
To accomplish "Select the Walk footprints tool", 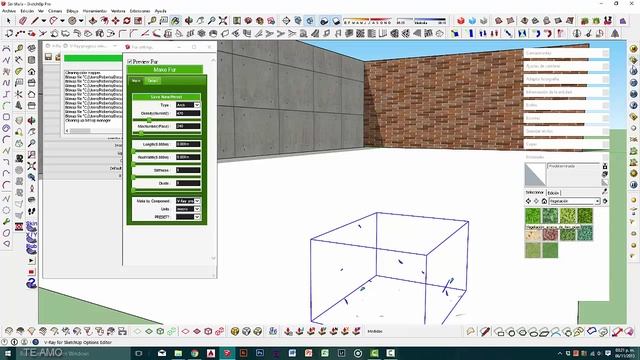I will (x=31, y=211).
